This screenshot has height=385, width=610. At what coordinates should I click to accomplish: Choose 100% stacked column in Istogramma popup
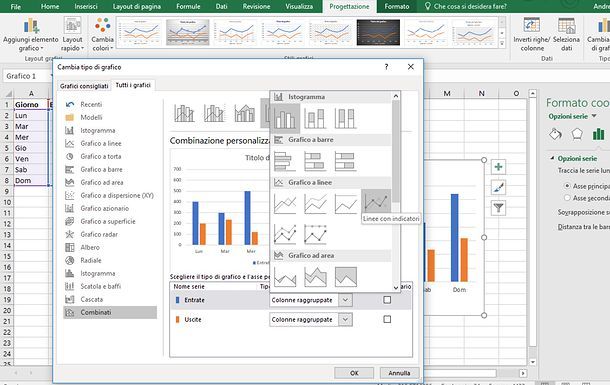point(345,118)
